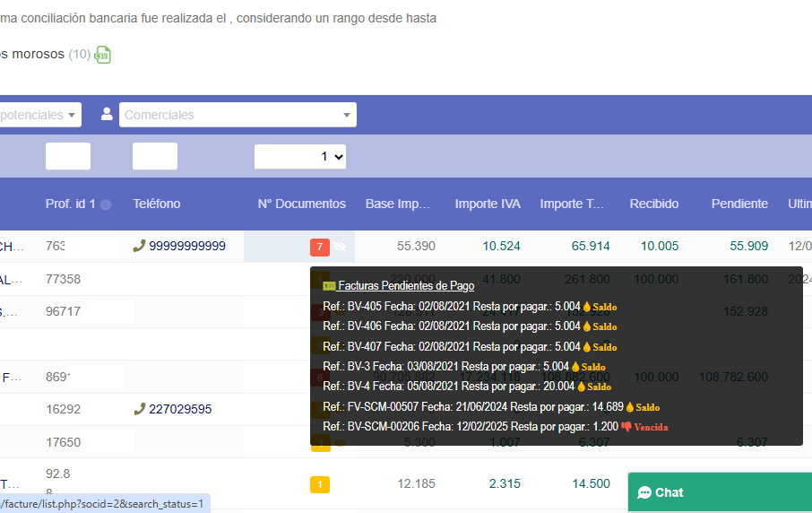The width and height of the screenshot is (812, 513).
Task: Call the number 227029595
Action: tap(180, 409)
